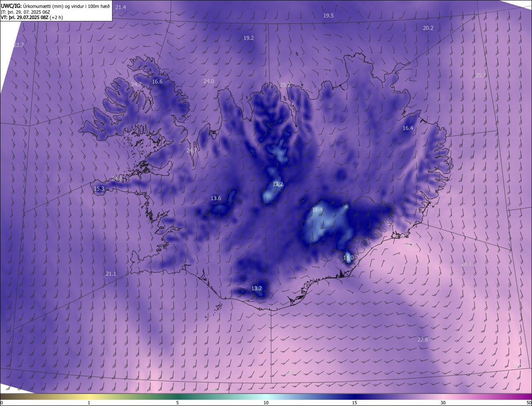Click the 22.7 value label
This screenshot has height=406, width=532.
coord(19,45)
